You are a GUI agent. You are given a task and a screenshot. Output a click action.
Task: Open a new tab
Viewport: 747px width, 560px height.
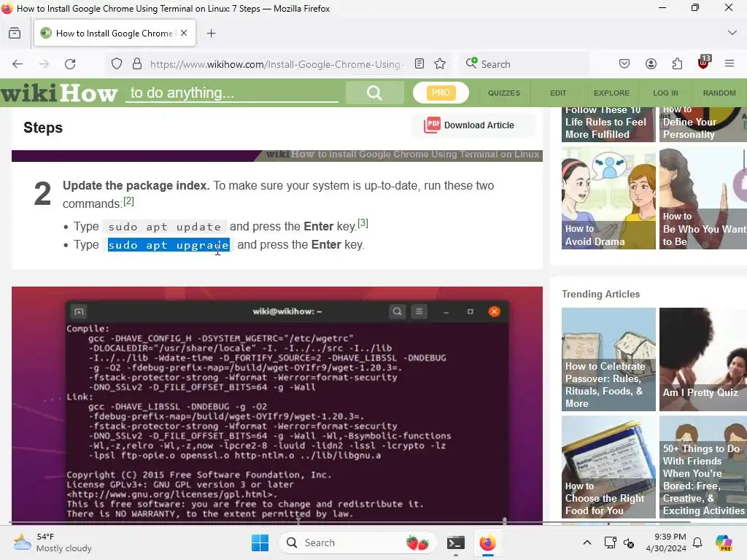(x=211, y=33)
